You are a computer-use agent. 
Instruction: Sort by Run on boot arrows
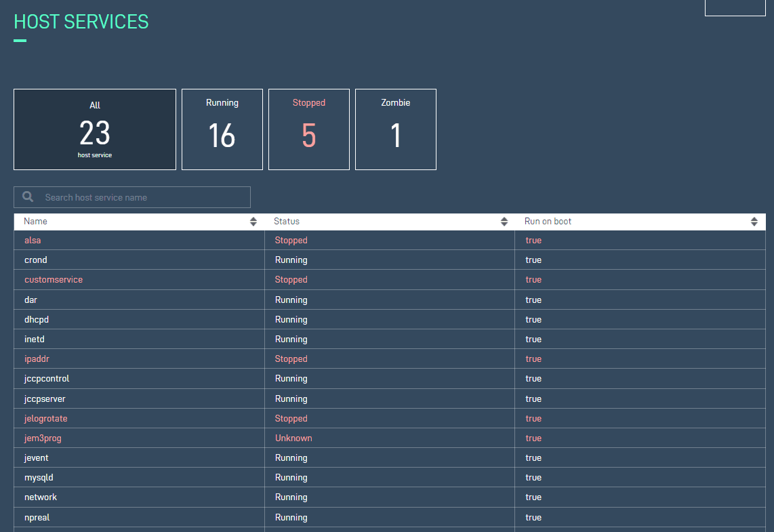(754, 222)
